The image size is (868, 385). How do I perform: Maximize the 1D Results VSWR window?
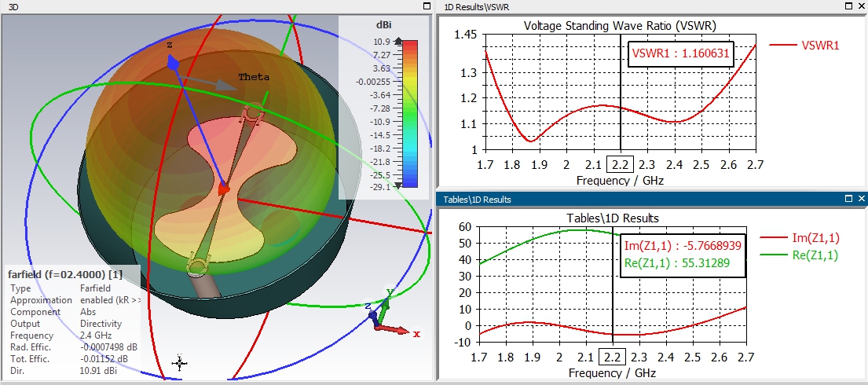pyautogui.click(x=849, y=6)
